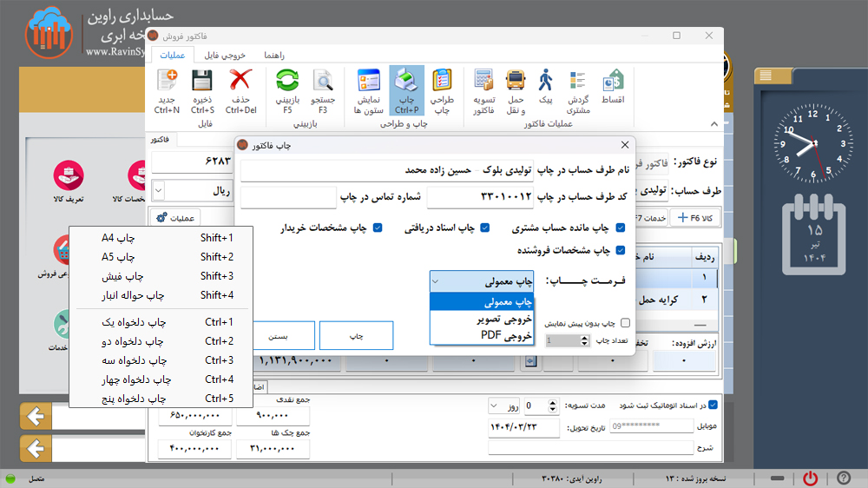Click the اقساط (Installments) icon
868x488 pixels.
[x=614, y=84]
